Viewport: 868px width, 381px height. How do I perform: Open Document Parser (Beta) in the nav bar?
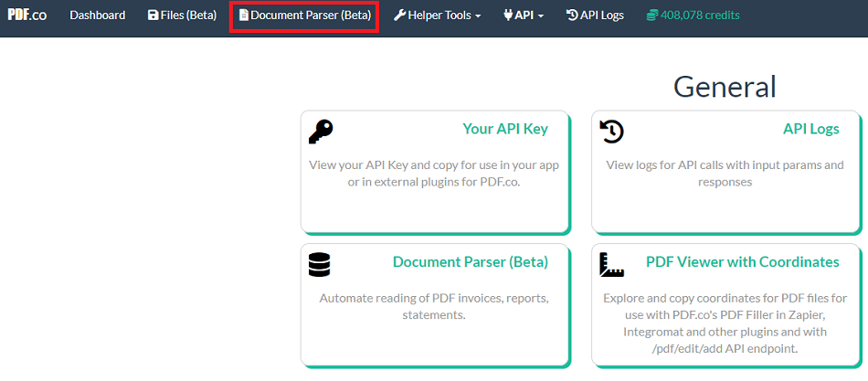click(x=304, y=16)
